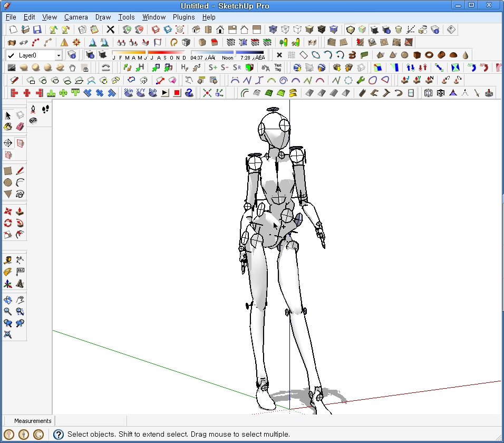Viewport: 504px width, 443px height.
Task: Toggle X-ray face style
Action: click(273, 30)
